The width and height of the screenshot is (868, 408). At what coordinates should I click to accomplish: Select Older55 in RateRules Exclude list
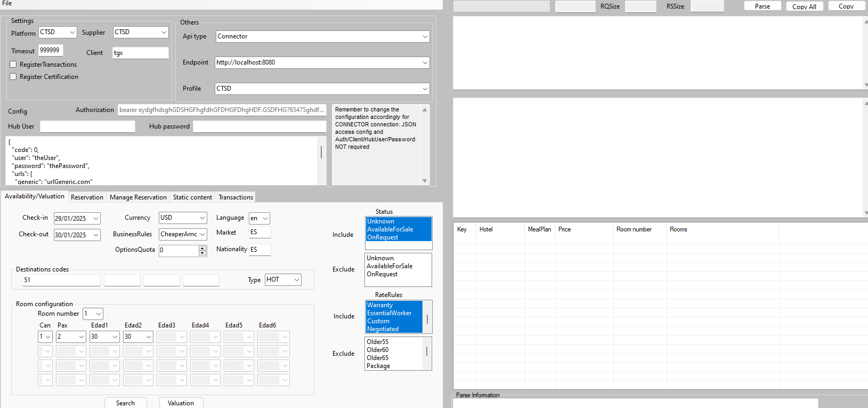[394, 342]
